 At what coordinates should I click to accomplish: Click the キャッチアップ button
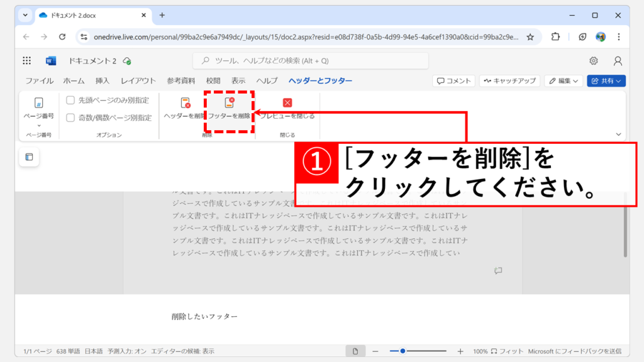pyautogui.click(x=509, y=81)
